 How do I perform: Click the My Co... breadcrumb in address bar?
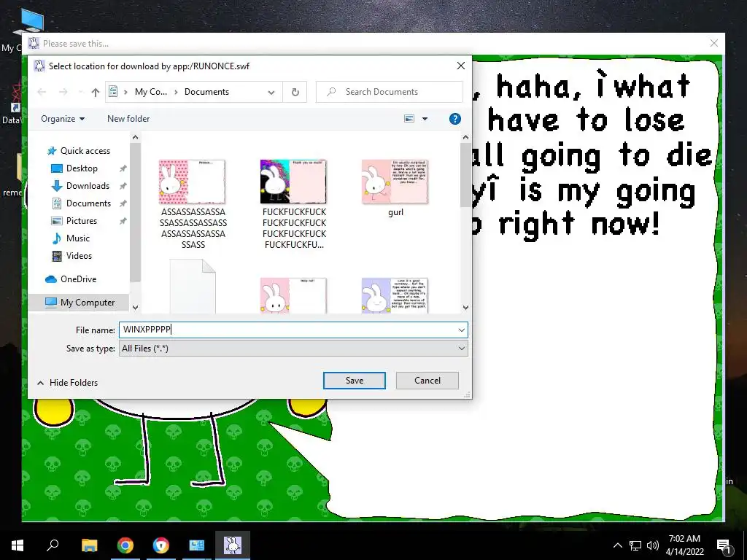[150, 92]
